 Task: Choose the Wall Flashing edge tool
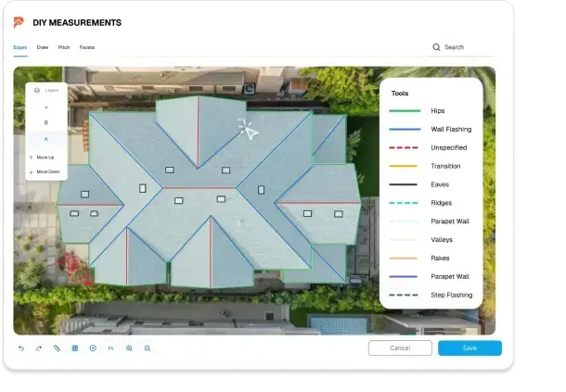[431, 129]
